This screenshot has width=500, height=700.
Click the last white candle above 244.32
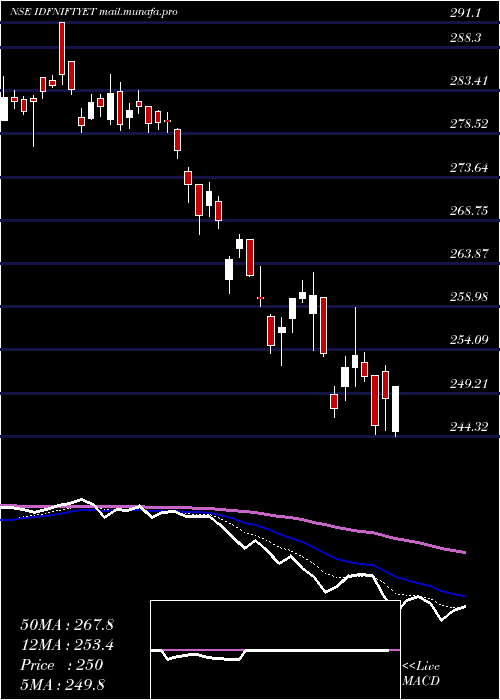point(396,409)
